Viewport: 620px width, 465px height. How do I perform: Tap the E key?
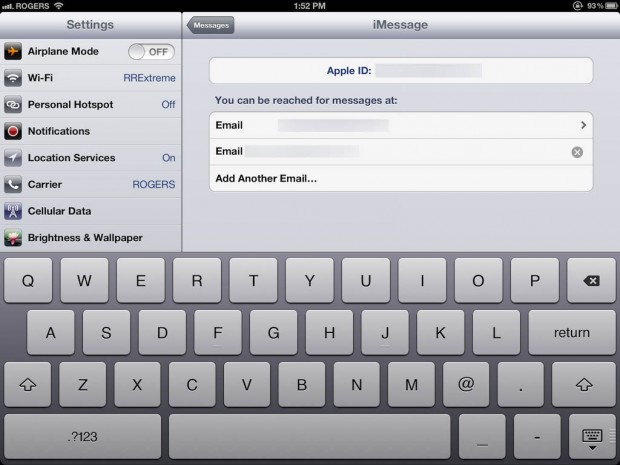(x=140, y=281)
